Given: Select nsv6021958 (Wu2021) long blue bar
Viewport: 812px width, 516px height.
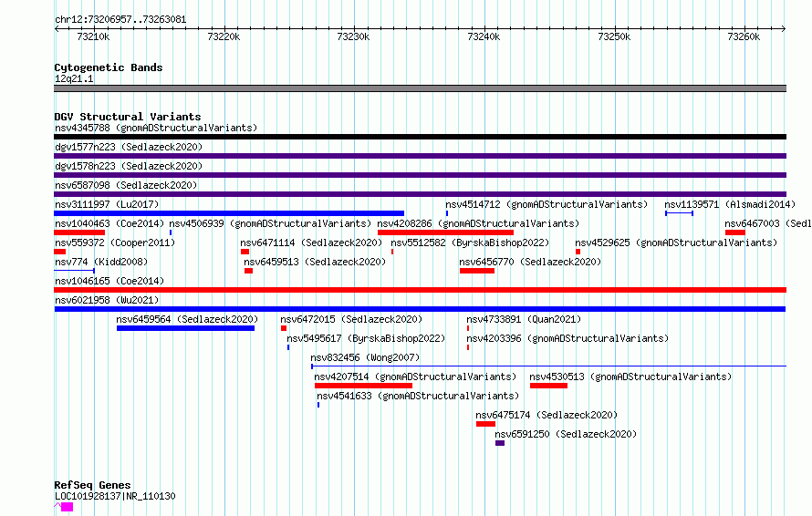Looking at the screenshot, I should pyautogui.click(x=420, y=309).
